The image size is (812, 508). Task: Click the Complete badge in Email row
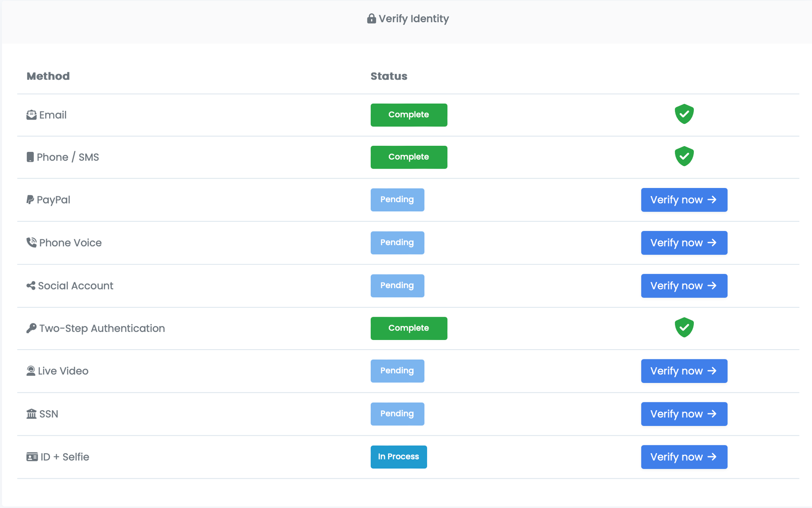click(408, 115)
